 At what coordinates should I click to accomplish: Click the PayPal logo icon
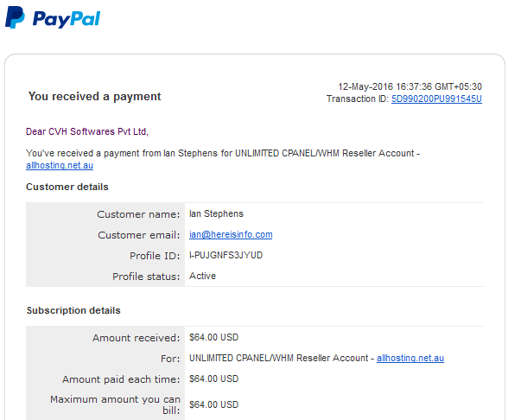[15, 17]
